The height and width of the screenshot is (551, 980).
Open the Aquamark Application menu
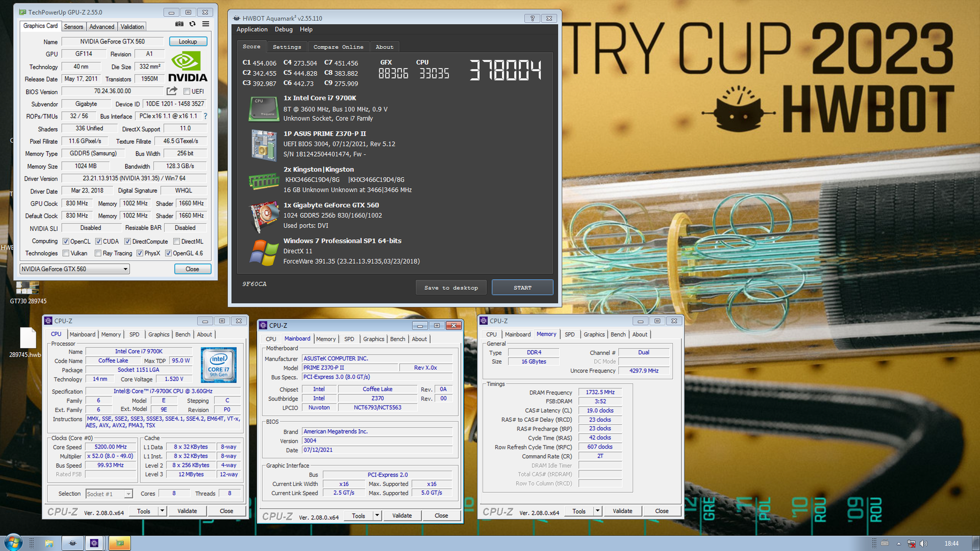[252, 30]
